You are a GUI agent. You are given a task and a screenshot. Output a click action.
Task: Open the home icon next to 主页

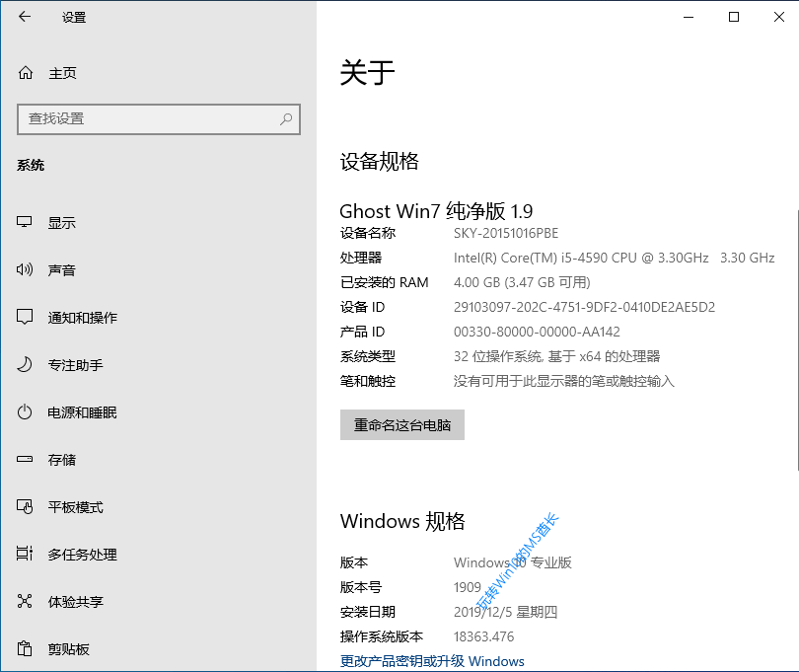[26, 73]
